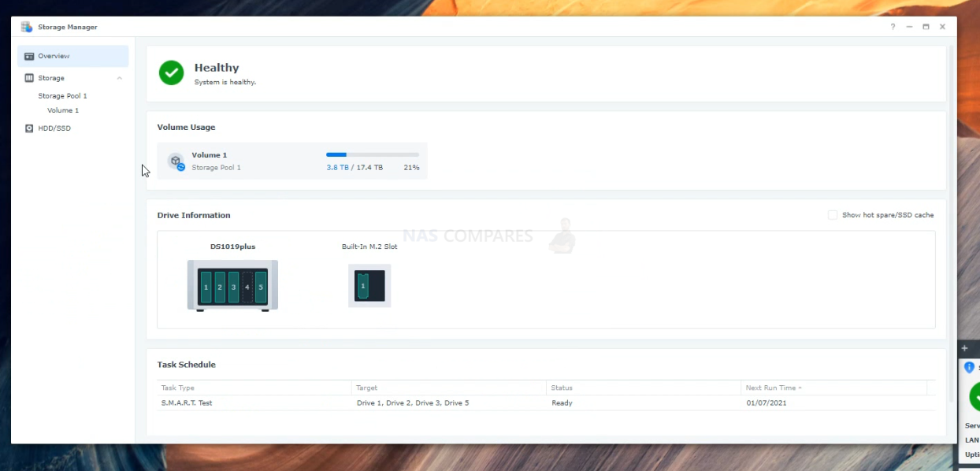
Task: Click the 01/07/2021 next run date
Action: (767, 402)
